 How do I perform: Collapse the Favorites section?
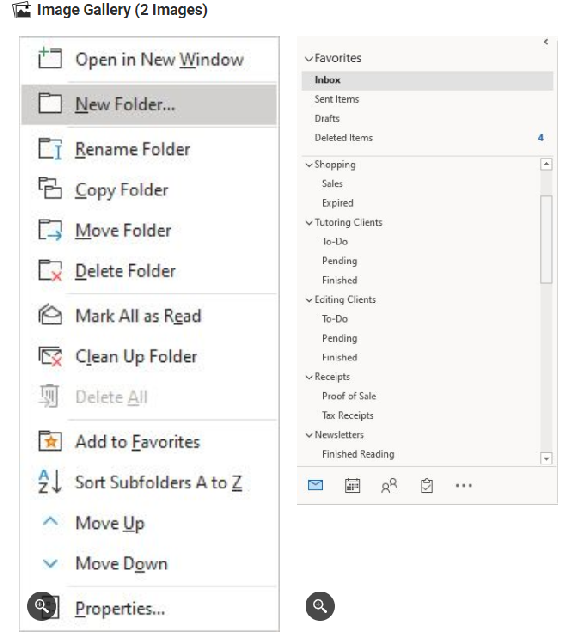(x=309, y=59)
